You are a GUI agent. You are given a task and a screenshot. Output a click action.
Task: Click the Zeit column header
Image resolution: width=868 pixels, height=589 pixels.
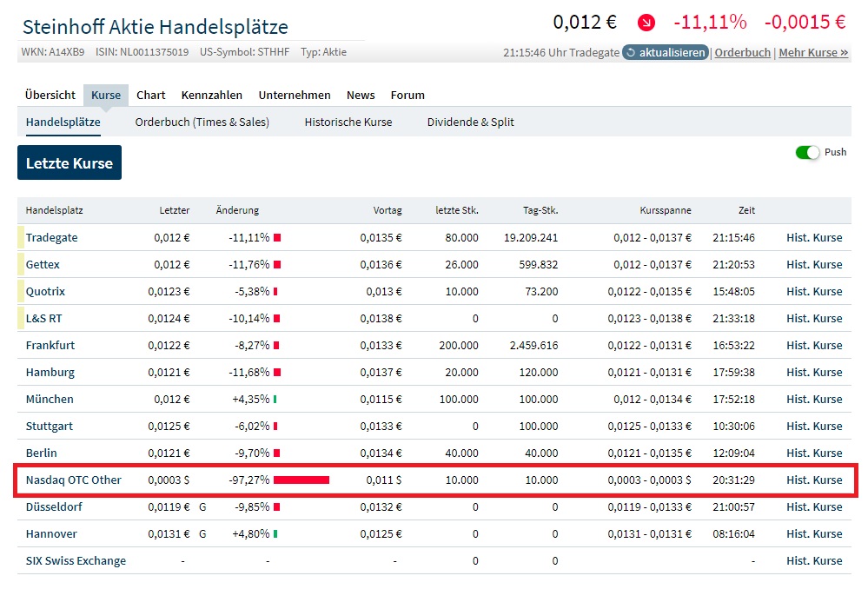click(746, 210)
